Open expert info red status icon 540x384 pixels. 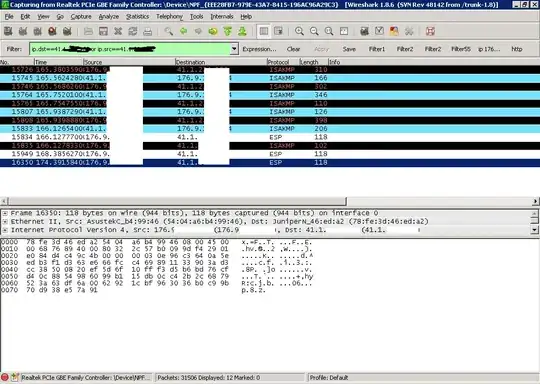click(x=4, y=377)
